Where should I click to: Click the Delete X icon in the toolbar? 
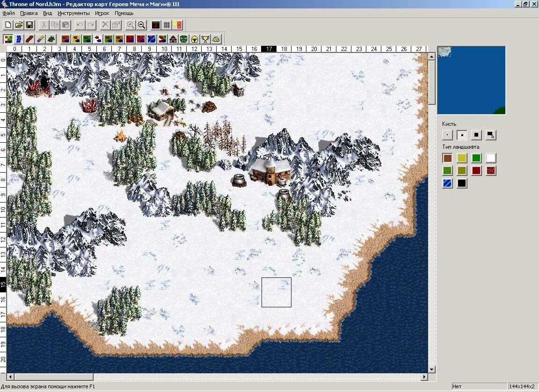(x=105, y=25)
